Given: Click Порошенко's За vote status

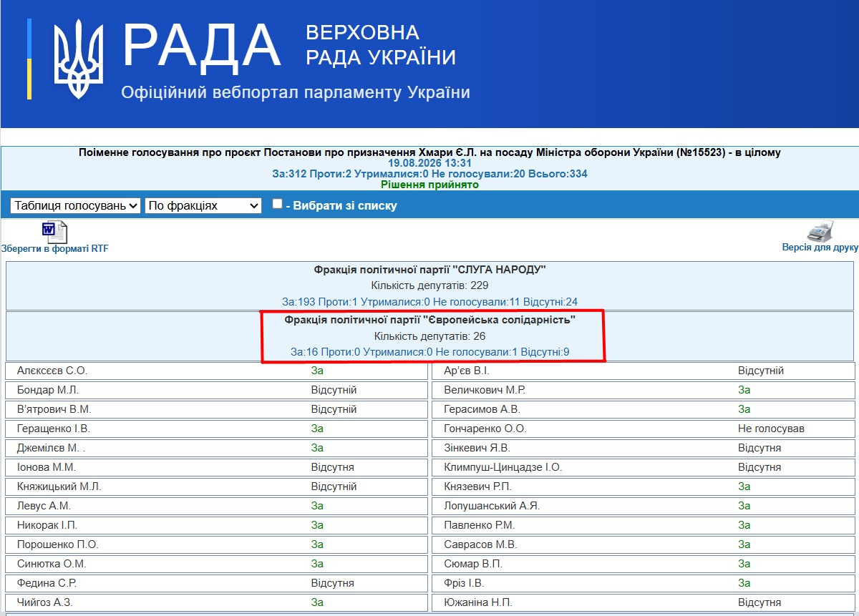Looking at the screenshot, I should coord(317,544).
